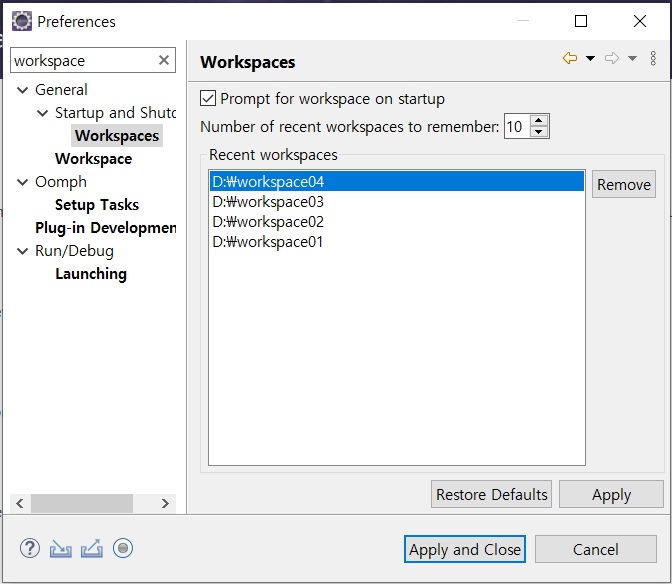
Task: Collapse the Startup and Shutdown node
Action: point(42,113)
